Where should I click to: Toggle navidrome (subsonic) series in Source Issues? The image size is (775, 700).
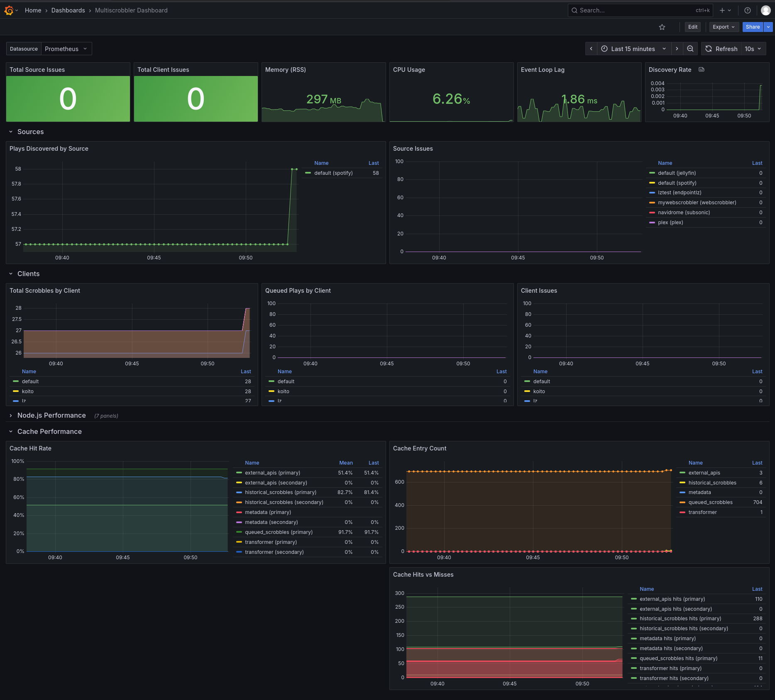coord(684,213)
